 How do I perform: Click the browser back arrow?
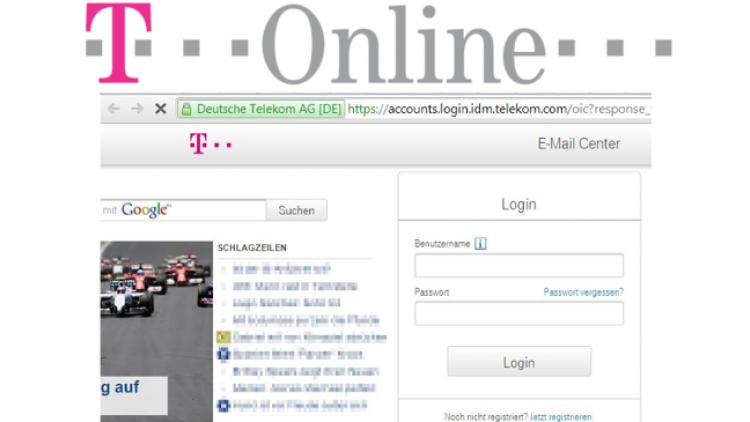[113, 109]
